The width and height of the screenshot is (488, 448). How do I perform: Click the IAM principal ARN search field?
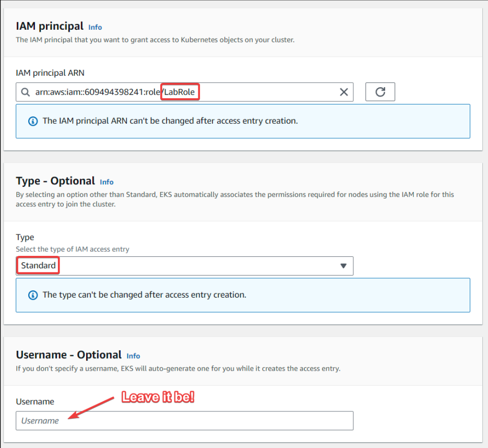pyautogui.click(x=185, y=92)
